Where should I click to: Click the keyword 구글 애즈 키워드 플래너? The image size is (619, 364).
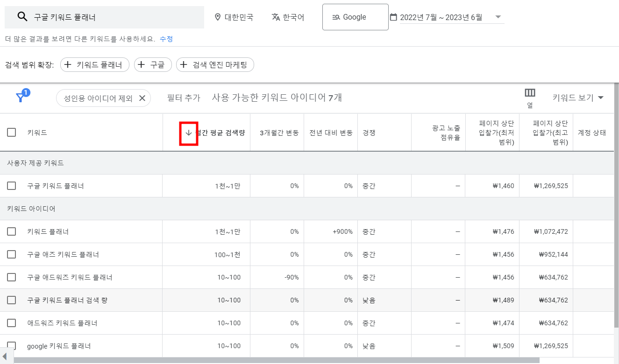(63, 254)
